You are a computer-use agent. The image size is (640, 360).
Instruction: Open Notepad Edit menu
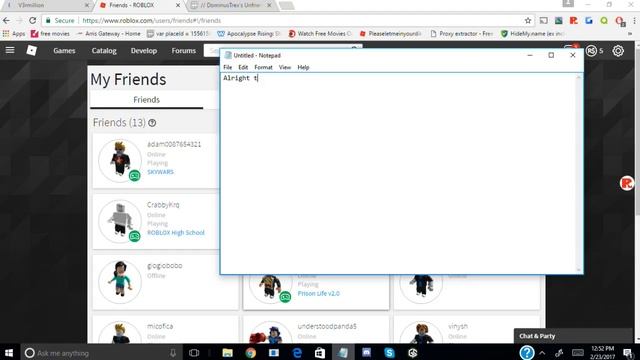point(243,67)
